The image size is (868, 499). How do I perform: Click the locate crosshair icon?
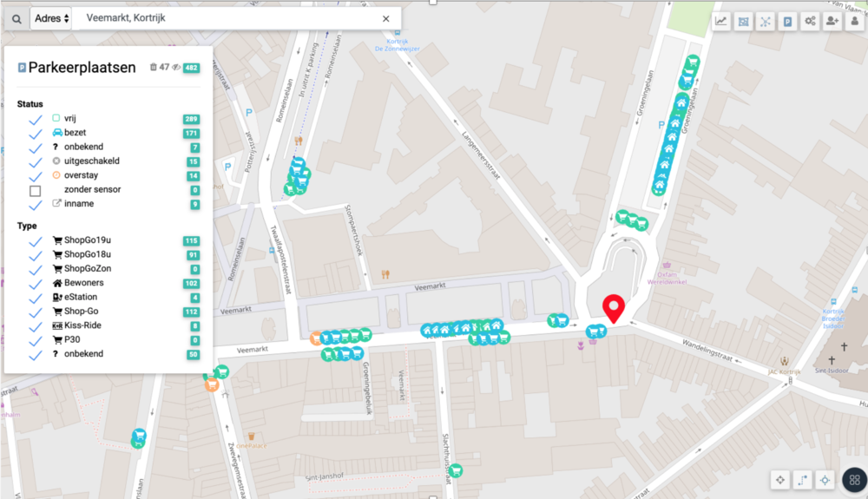[x=825, y=480]
